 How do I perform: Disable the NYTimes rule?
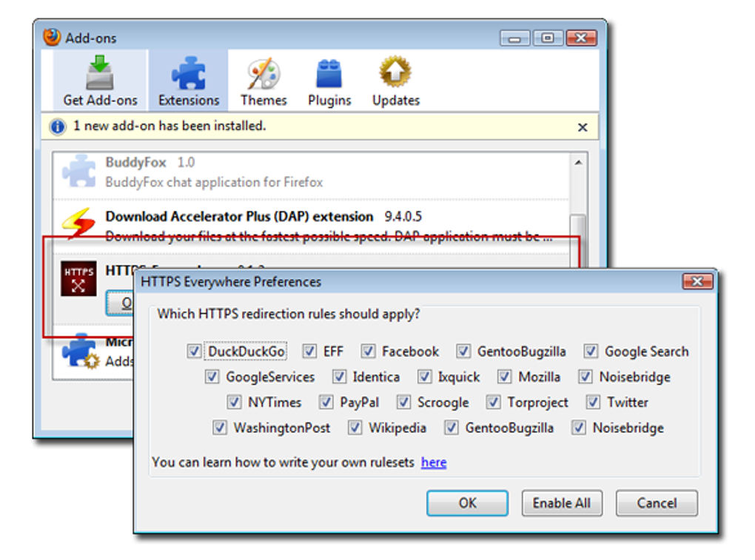pyautogui.click(x=234, y=402)
